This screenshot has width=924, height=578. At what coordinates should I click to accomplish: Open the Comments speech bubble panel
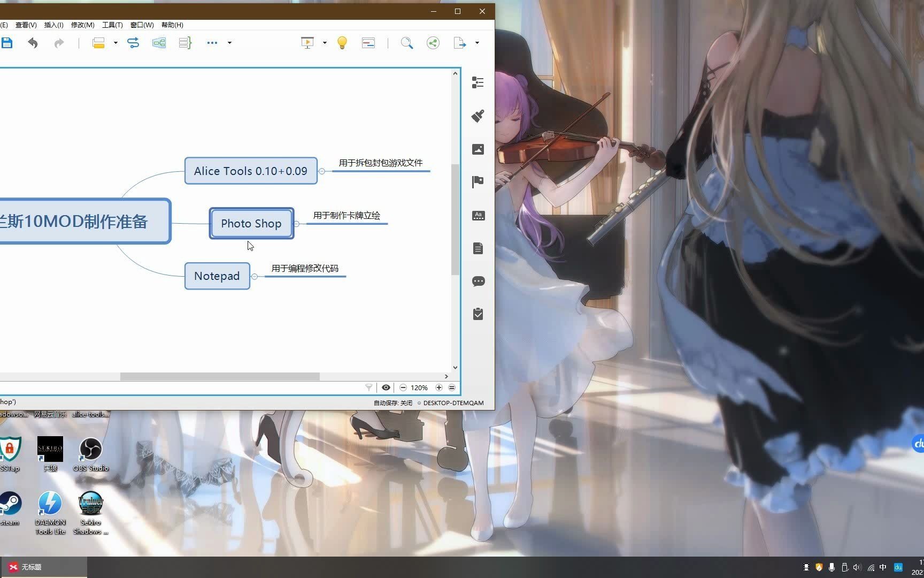(478, 281)
